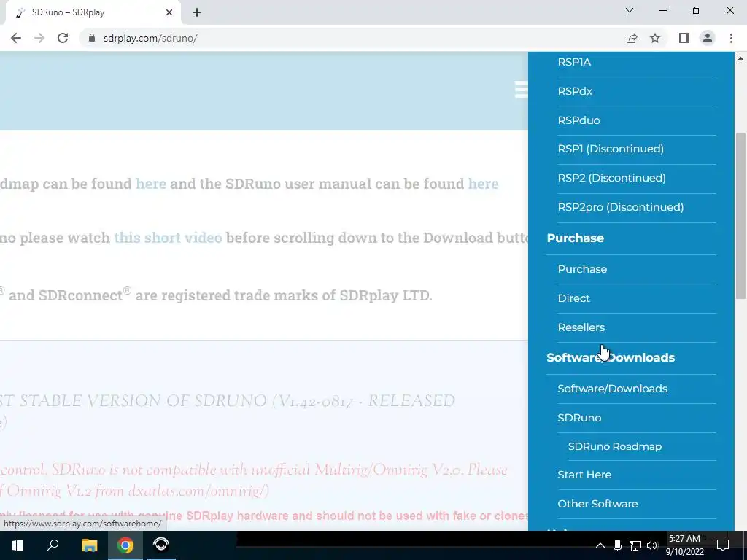This screenshot has height=560, width=747.
Task: Select RSP2pro (Discontinued) in the menu
Action: [621, 206]
